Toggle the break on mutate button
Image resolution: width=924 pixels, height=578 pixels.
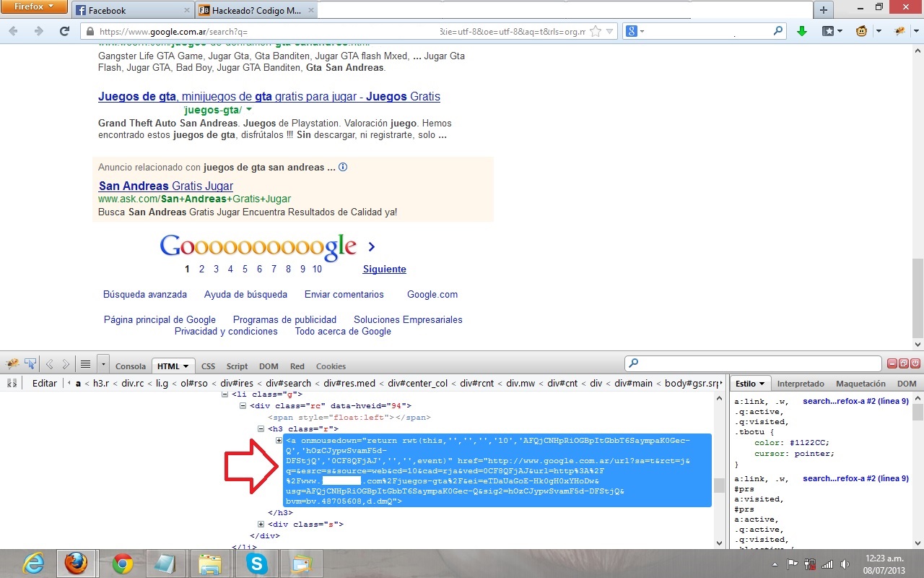click(12, 384)
